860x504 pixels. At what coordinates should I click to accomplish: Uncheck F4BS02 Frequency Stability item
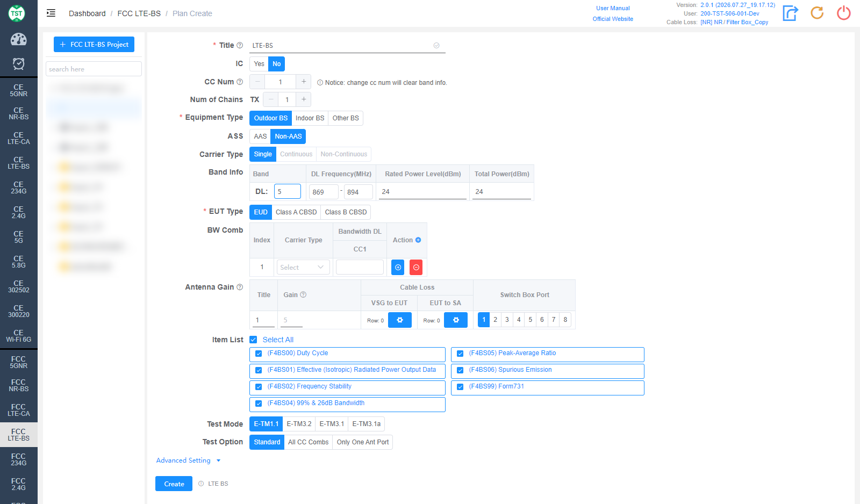(259, 387)
